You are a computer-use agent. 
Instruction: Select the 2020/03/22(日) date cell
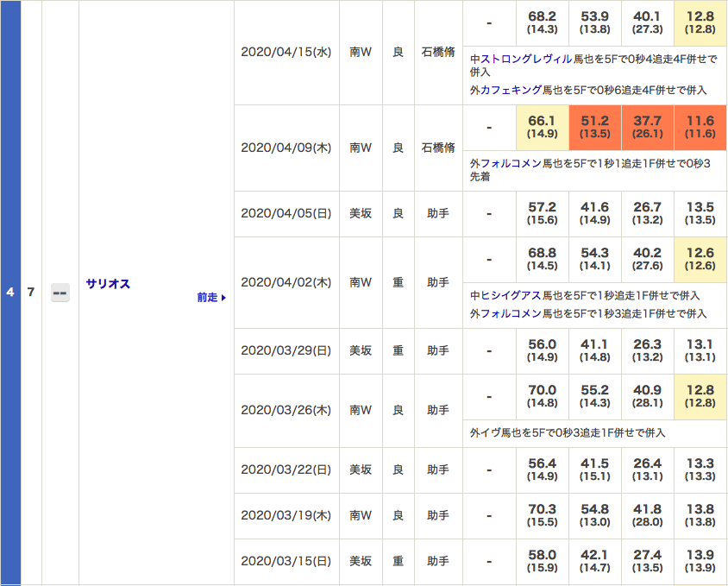click(286, 469)
